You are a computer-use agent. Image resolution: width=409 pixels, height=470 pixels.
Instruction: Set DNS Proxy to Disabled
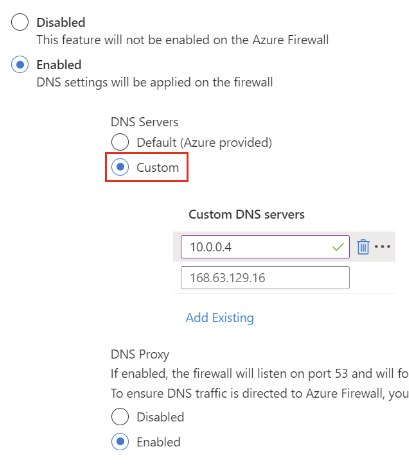pos(120,417)
